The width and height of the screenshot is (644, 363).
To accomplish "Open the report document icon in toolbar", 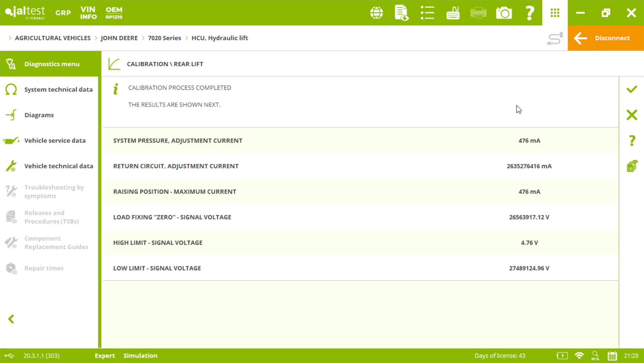I will coord(401,13).
